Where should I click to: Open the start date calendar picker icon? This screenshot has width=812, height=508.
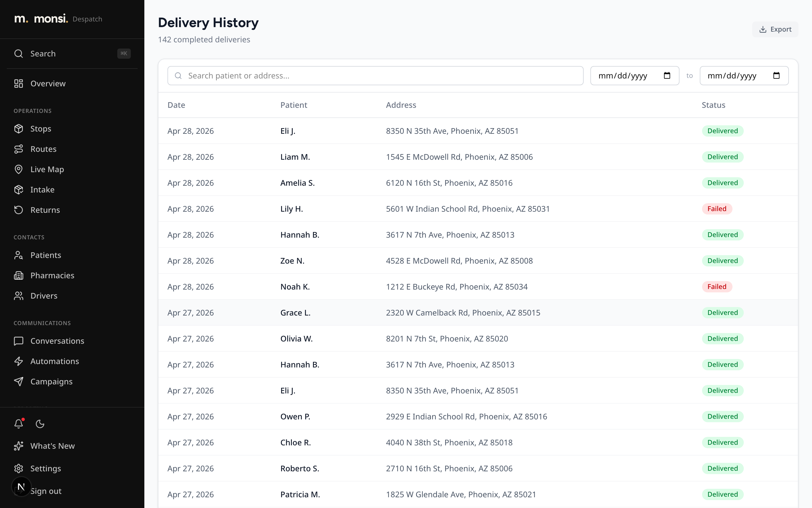pos(667,76)
